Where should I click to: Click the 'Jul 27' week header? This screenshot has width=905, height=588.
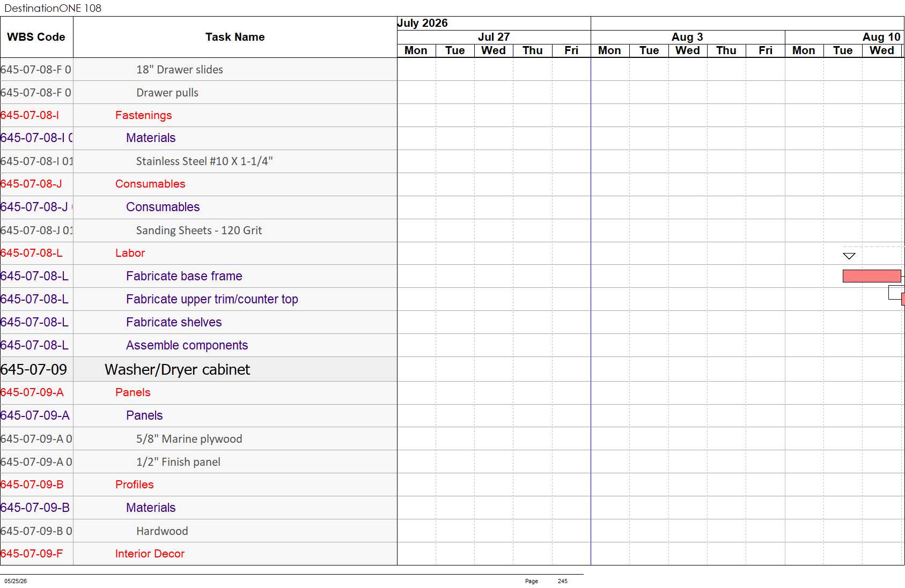494,37
